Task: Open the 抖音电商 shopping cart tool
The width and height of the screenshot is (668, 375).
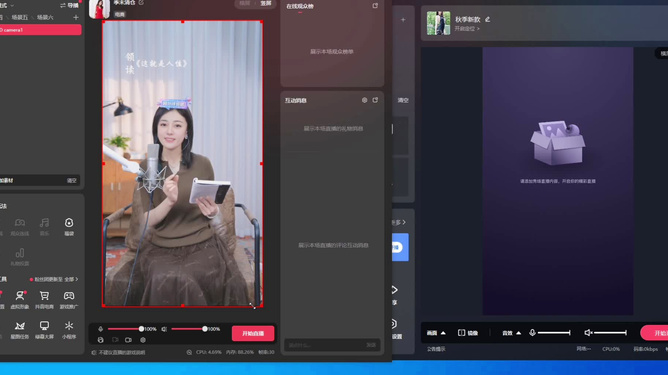Action: click(44, 300)
